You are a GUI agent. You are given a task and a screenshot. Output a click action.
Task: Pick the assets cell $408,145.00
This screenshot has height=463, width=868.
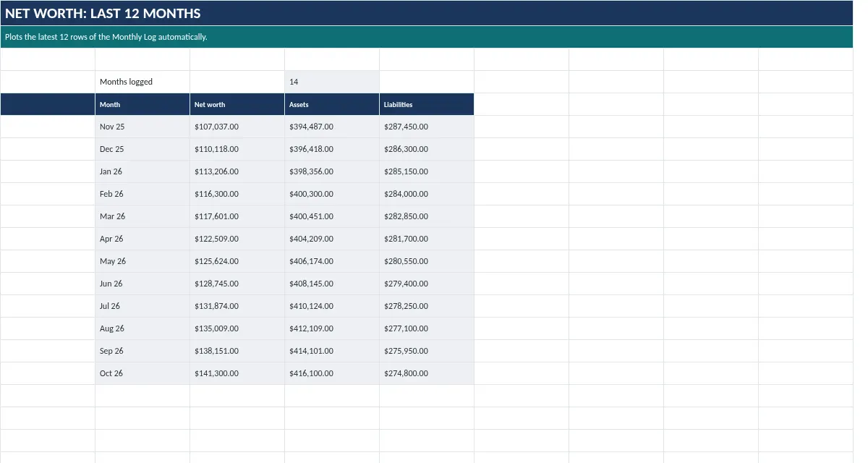(332, 284)
